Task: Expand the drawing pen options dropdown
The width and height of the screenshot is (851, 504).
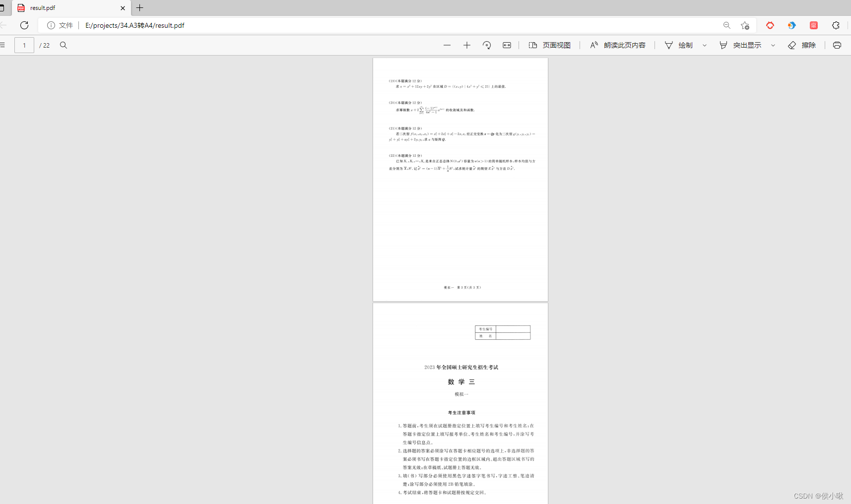Action: pos(705,45)
